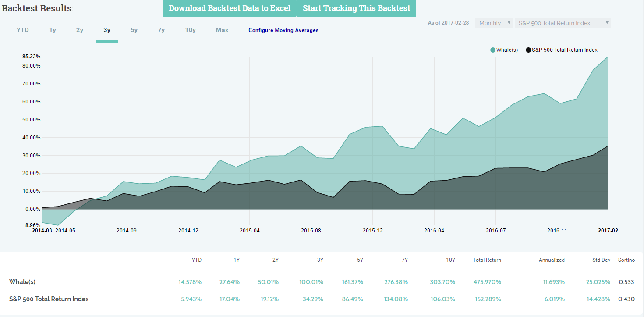
Task: Click the Backtest Results heading
Action: (38, 8)
